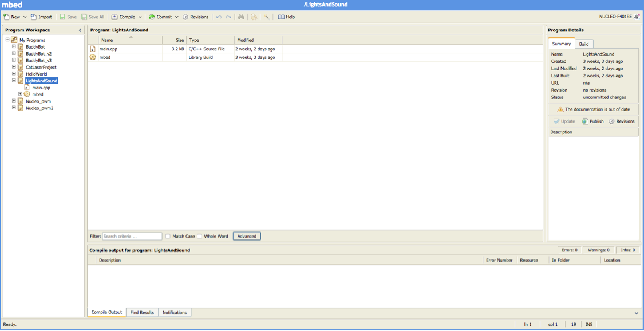This screenshot has width=644, height=331.
Task: Open the Find binoculars icon in toolbar
Action: click(241, 17)
